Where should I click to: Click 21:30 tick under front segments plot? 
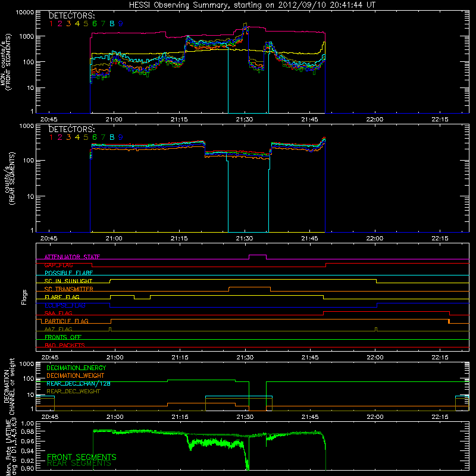coord(245,120)
